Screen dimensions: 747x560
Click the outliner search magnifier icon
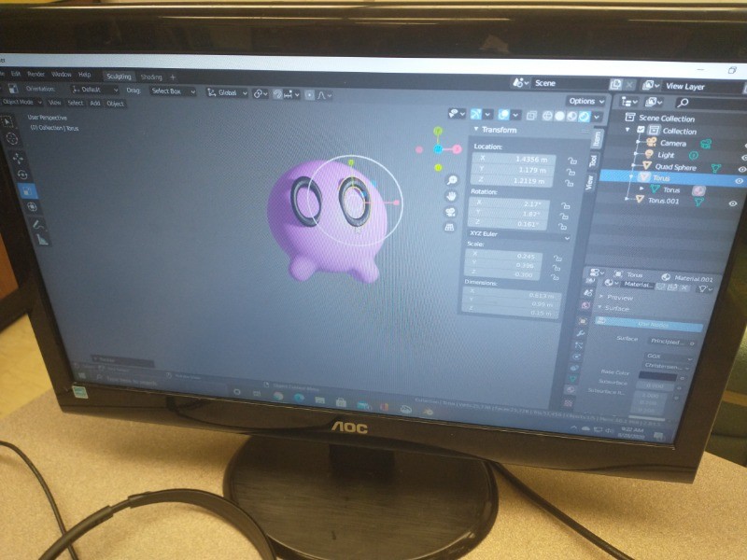pos(683,103)
